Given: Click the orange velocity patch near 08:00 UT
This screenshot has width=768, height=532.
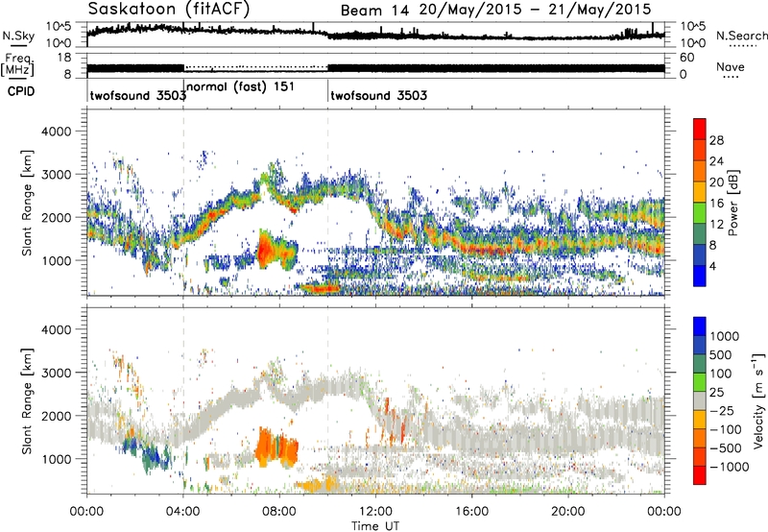Looking at the screenshot, I should click(276, 448).
